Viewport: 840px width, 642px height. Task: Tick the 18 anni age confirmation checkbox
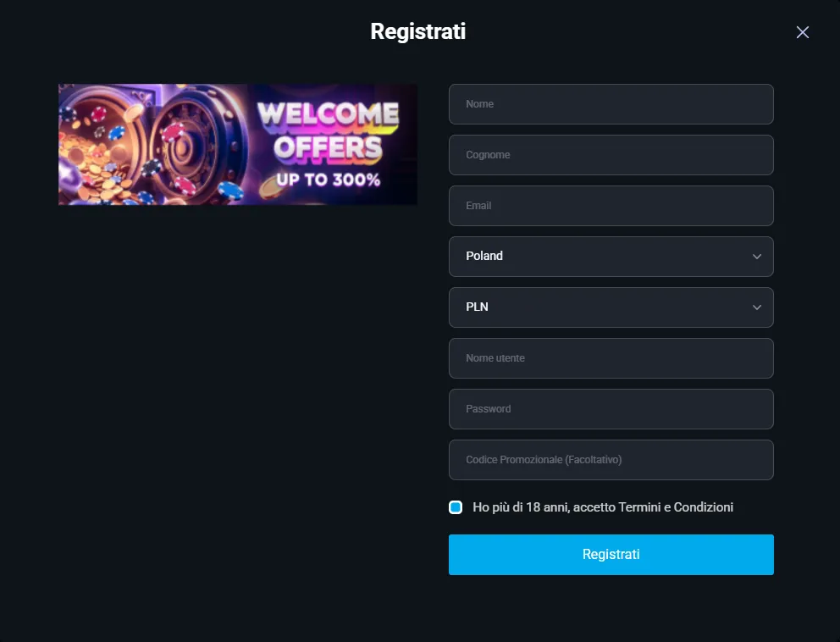(x=456, y=507)
